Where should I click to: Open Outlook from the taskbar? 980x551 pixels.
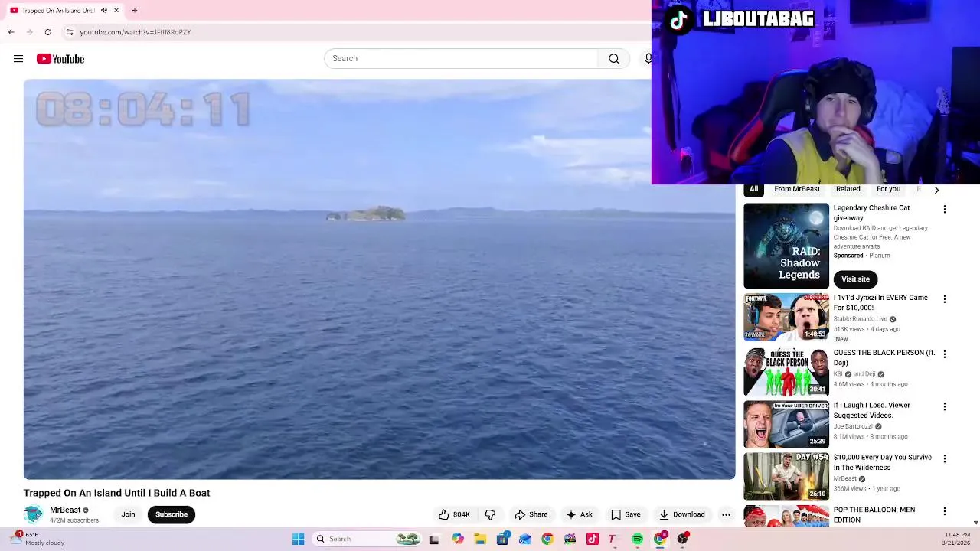pyautogui.click(x=524, y=539)
